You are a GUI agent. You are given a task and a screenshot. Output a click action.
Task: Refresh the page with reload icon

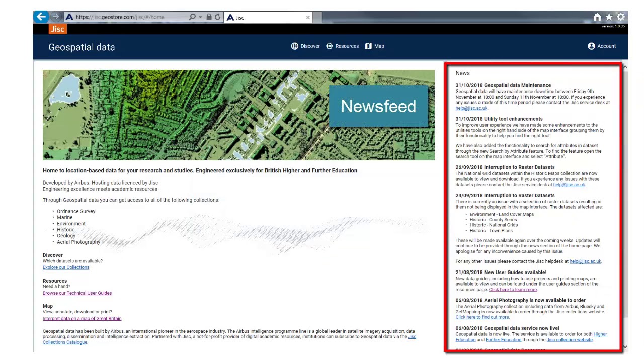click(217, 17)
